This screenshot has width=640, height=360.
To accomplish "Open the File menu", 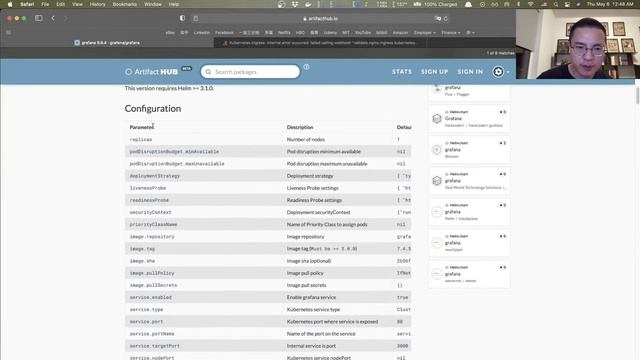I will point(45,4).
